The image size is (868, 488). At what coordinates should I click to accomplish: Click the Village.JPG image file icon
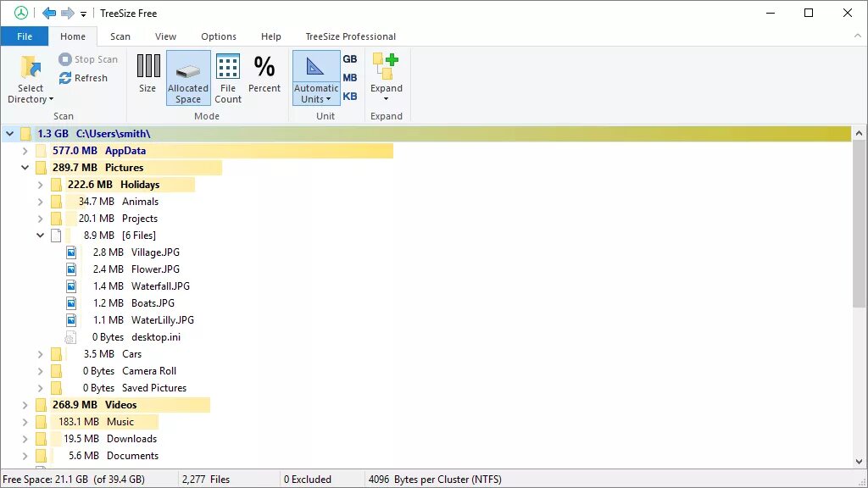click(71, 252)
